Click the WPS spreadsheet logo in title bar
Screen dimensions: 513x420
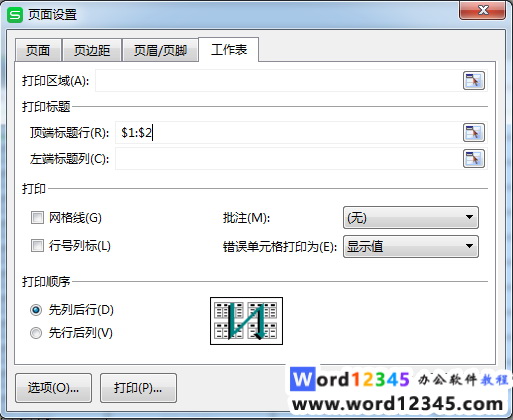click(x=15, y=15)
